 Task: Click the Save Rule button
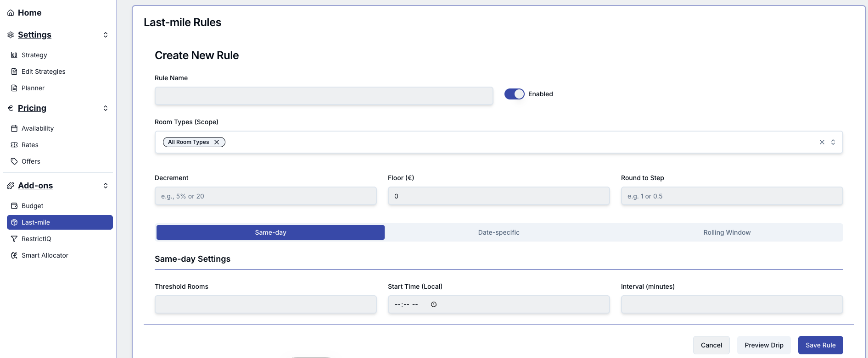[x=820, y=345]
